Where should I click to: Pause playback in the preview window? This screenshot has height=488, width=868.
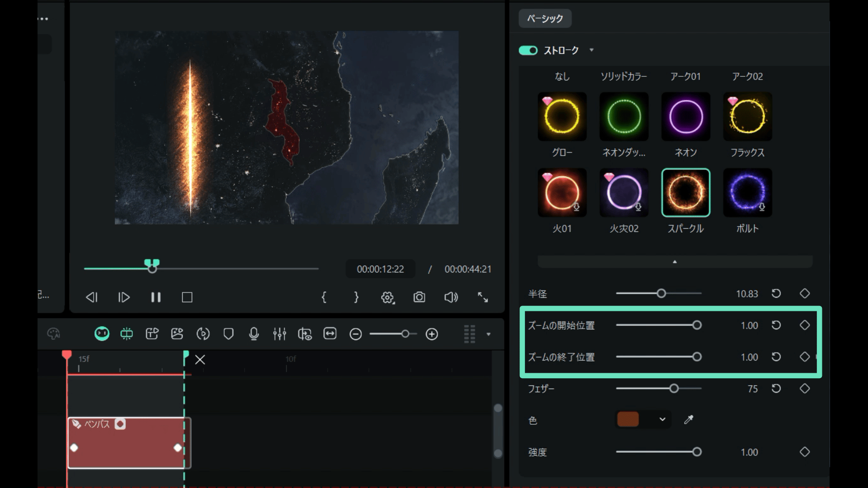(156, 297)
